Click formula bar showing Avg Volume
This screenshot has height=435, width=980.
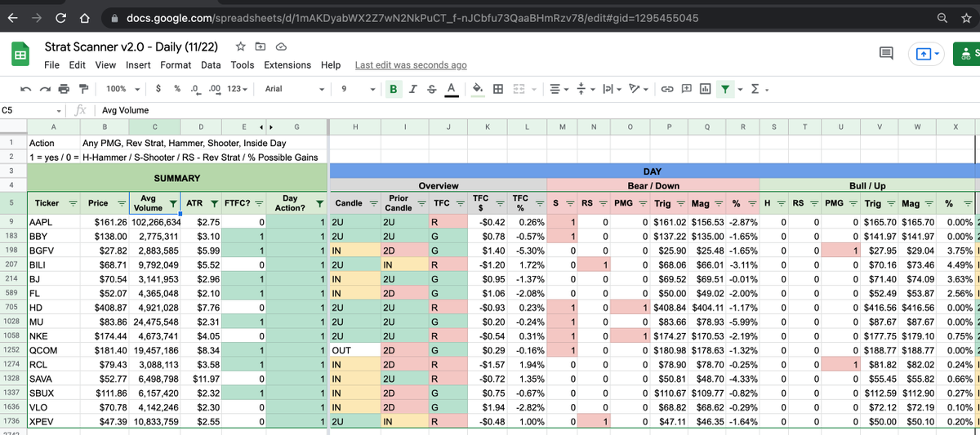point(539,109)
